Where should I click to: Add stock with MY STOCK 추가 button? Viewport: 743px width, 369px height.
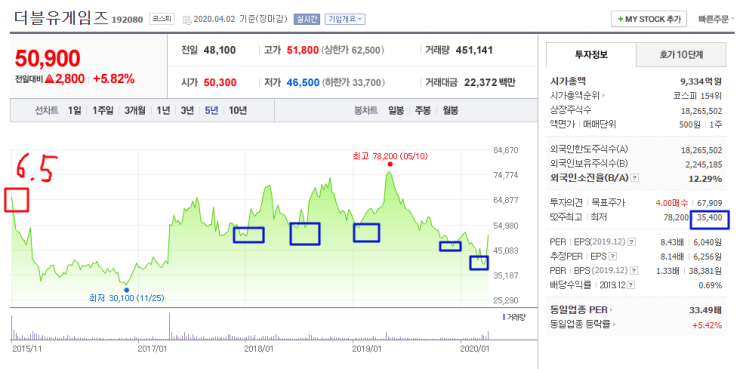pyautogui.click(x=649, y=19)
